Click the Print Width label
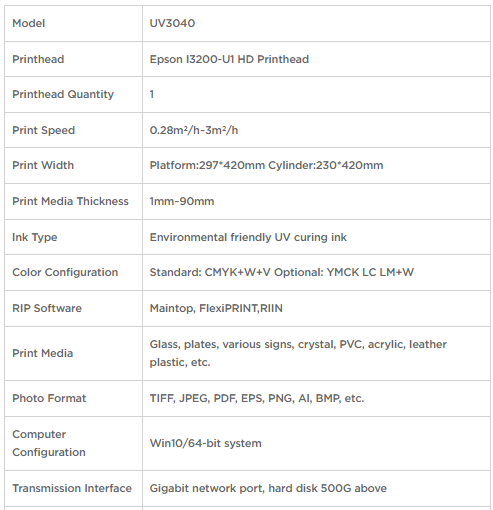Screen dimensions: 493x510 (x=43, y=165)
